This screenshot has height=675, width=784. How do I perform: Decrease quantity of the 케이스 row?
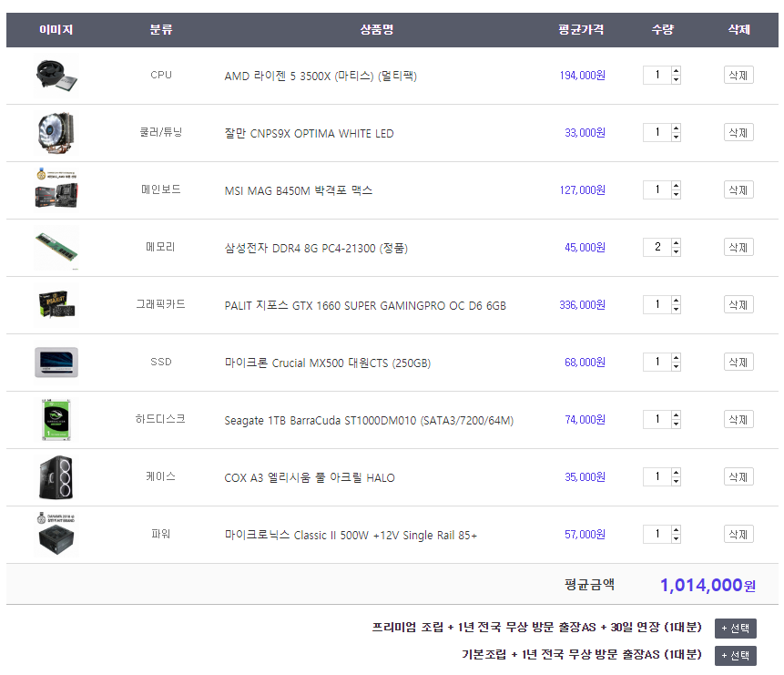pyautogui.click(x=676, y=481)
